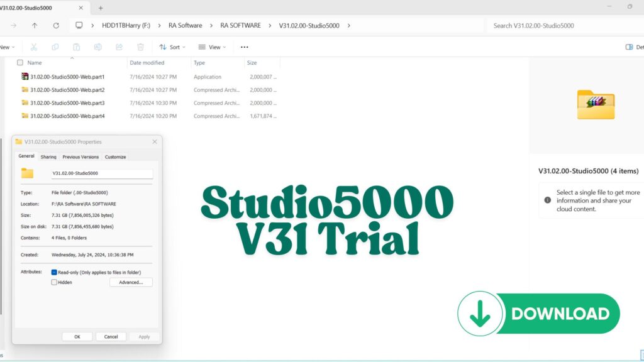The width and height of the screenshot is (644, 362).
Task: Open the View dropdown
Action: click(x=212, y=47)
